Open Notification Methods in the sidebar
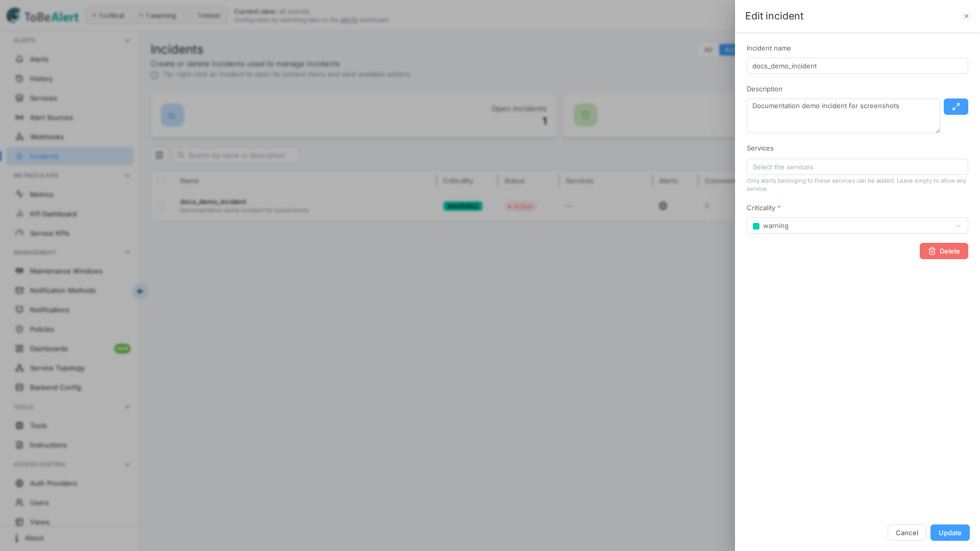Image resolution: width=980 pixels, height=551 pixels. 70,290
